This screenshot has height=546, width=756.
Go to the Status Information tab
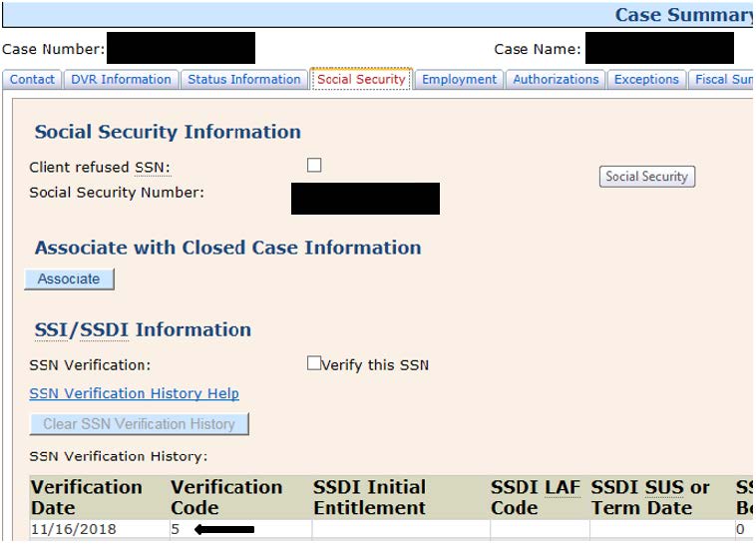pos(243,80)
